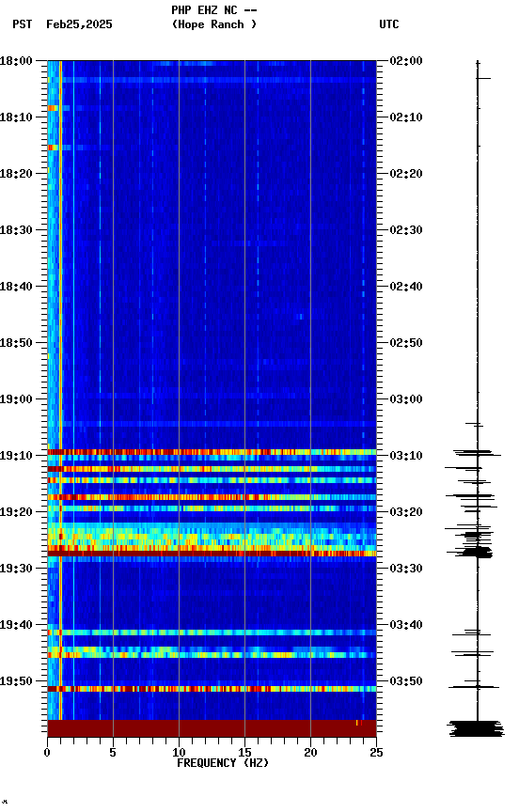
Task: Click the '02:10' UTC time label
Action: [406, 117]
